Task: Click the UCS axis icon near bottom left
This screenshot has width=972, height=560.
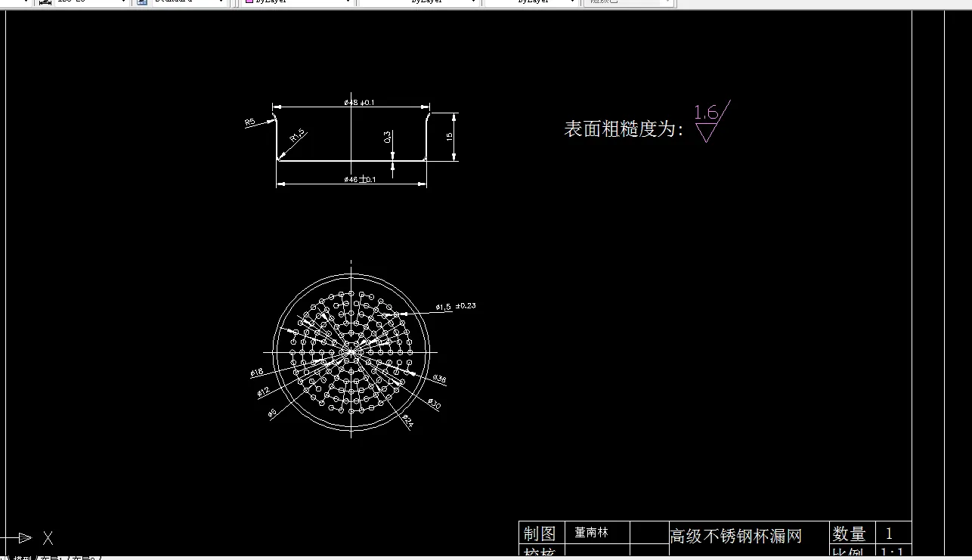Action: point(23,537)
